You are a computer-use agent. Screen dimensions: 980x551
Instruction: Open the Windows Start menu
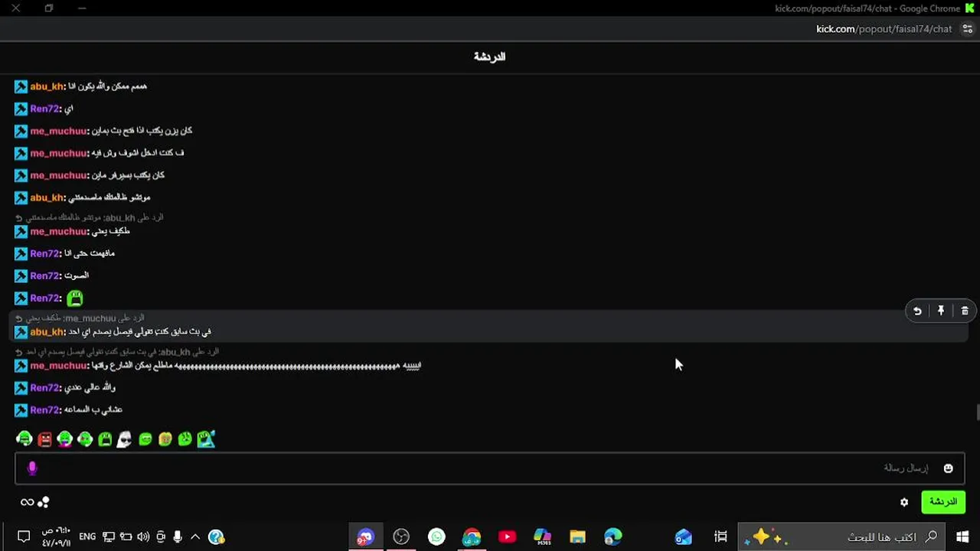[962, 536]
